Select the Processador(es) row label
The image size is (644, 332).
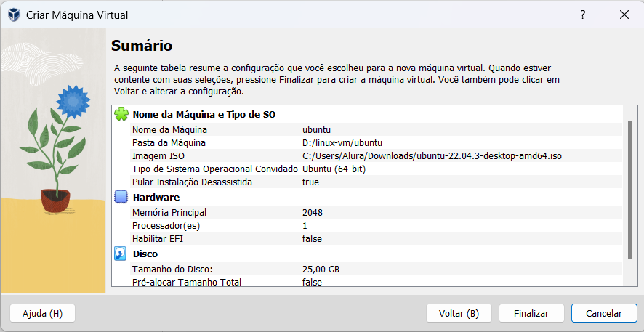tap(166, 226)
